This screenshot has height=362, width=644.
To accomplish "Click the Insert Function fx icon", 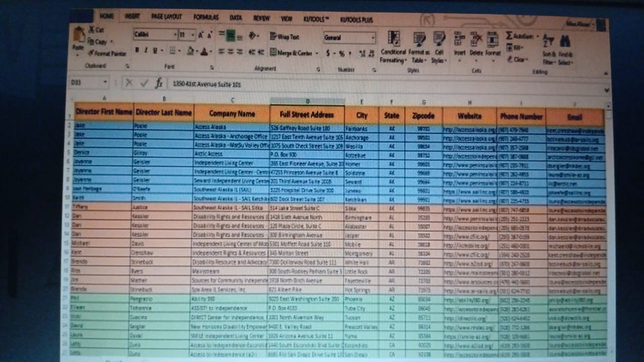I will 159,83.
